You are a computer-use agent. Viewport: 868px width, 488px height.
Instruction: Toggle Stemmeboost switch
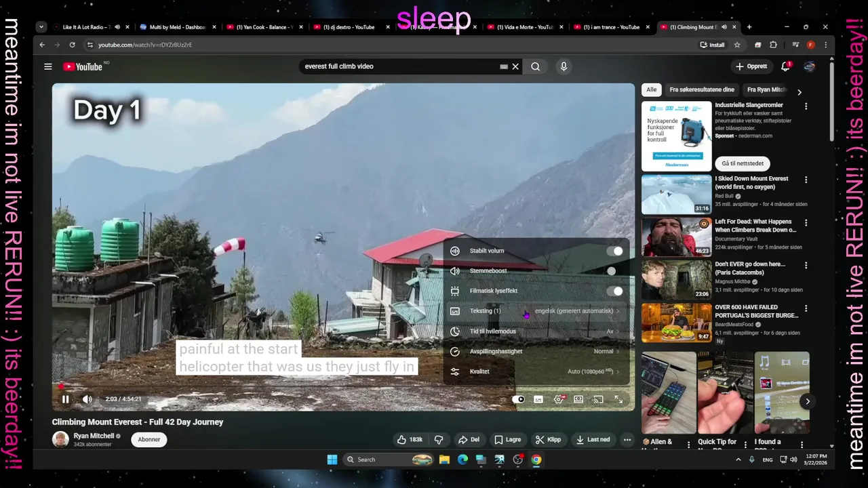click(x=615, y=271)
